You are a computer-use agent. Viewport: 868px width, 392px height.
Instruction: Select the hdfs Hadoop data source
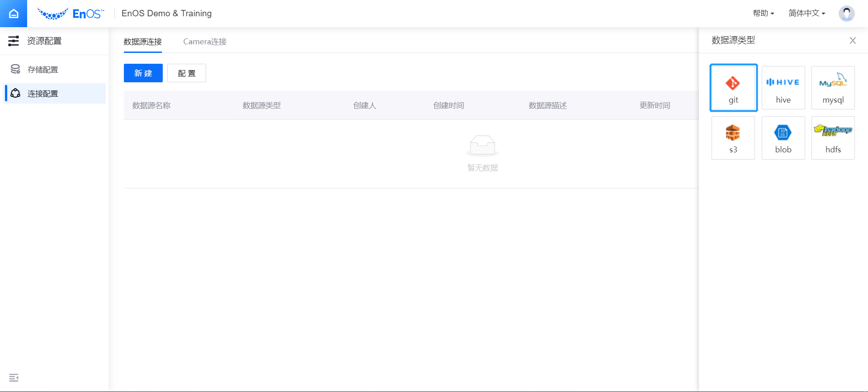point(833,138)
